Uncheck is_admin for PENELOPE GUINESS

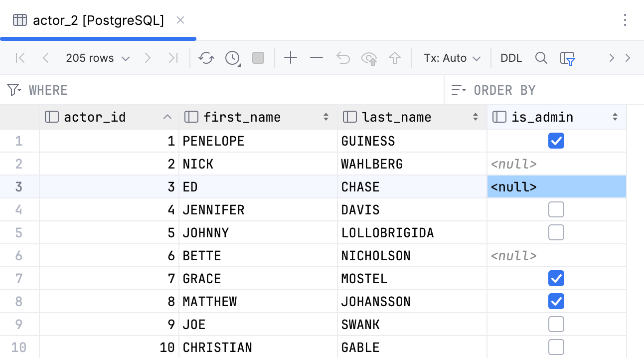coord(556,141)
